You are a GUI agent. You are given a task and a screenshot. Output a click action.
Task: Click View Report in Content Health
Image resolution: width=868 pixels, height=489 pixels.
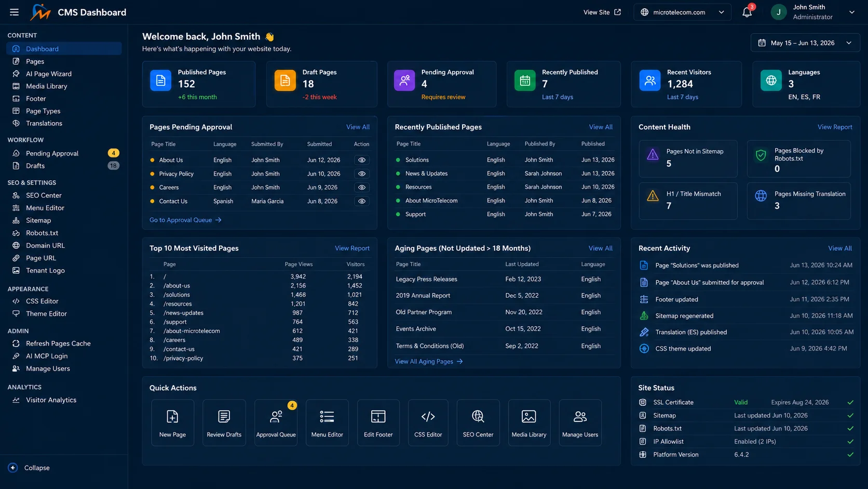pyautogui.click(x=835, y=127)
